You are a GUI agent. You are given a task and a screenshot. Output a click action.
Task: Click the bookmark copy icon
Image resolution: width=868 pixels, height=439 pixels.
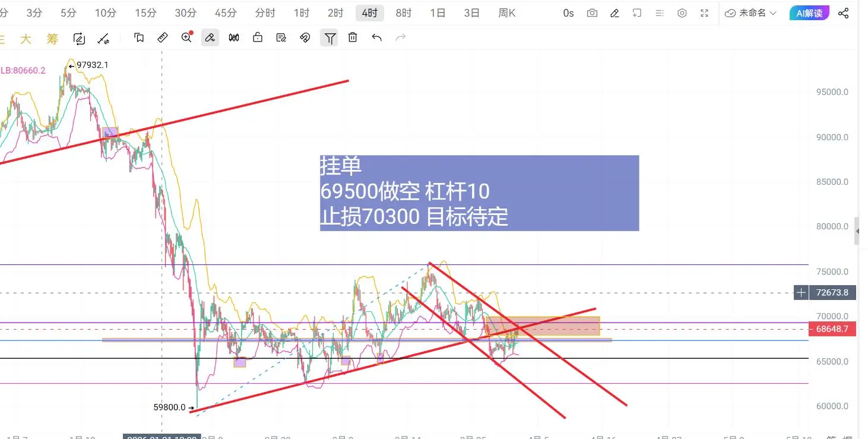pyautogui.click(x=139, y=38)
